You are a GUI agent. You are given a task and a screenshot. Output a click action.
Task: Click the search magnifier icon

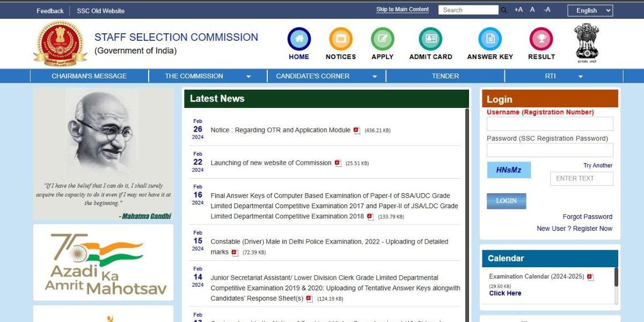503,10
